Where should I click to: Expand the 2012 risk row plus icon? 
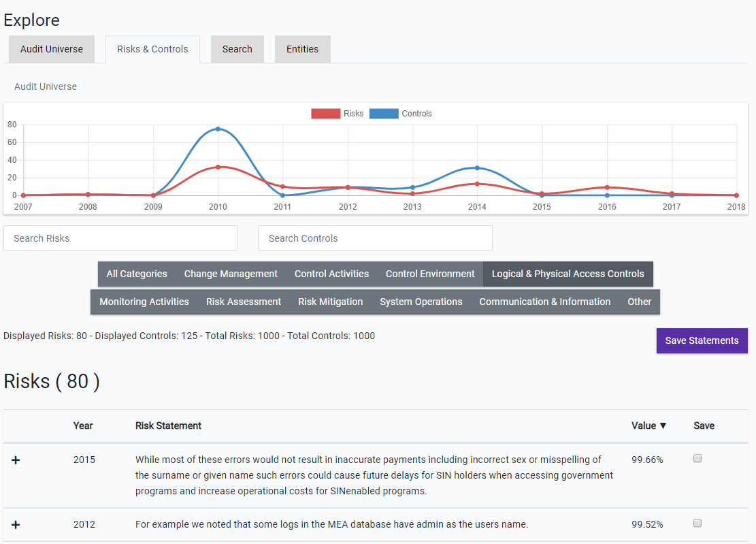click(x=16, y=525)
